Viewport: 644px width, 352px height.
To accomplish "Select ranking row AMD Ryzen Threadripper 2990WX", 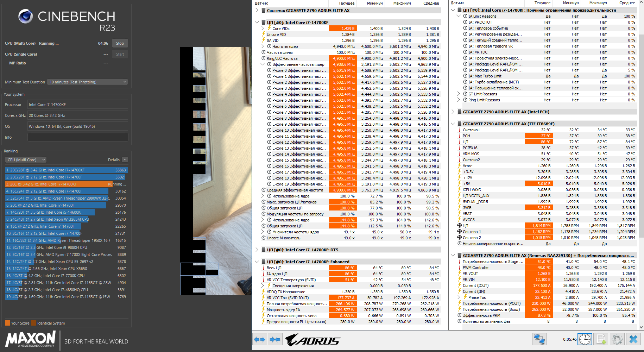I will (66, 198).
